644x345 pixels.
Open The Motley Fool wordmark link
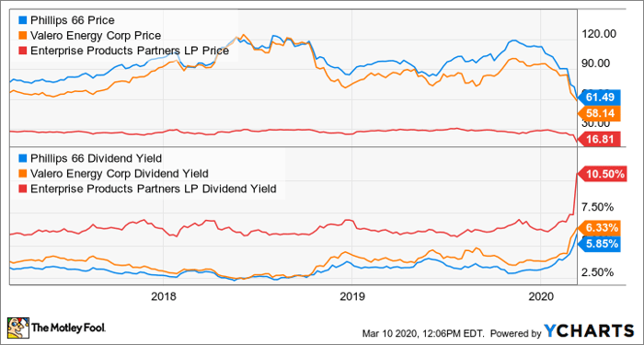click(69, 328)
